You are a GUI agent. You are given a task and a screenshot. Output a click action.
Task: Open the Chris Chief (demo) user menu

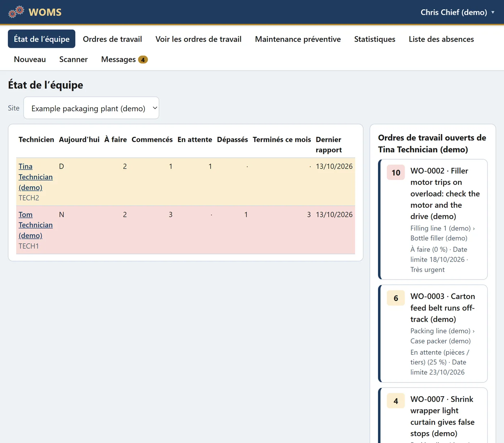pos(457,12)
